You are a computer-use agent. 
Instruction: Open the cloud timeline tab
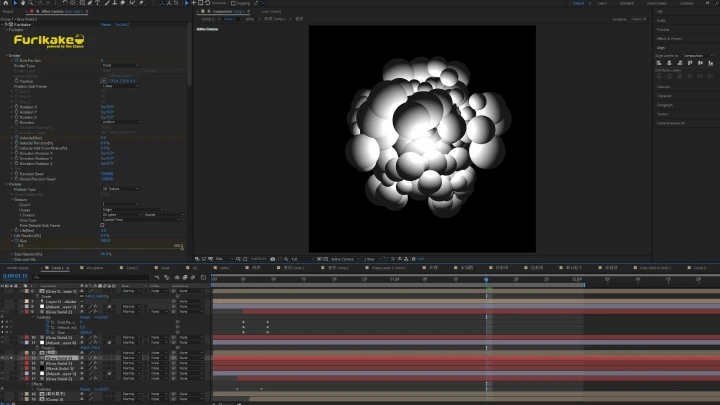(x=165, y=268)
